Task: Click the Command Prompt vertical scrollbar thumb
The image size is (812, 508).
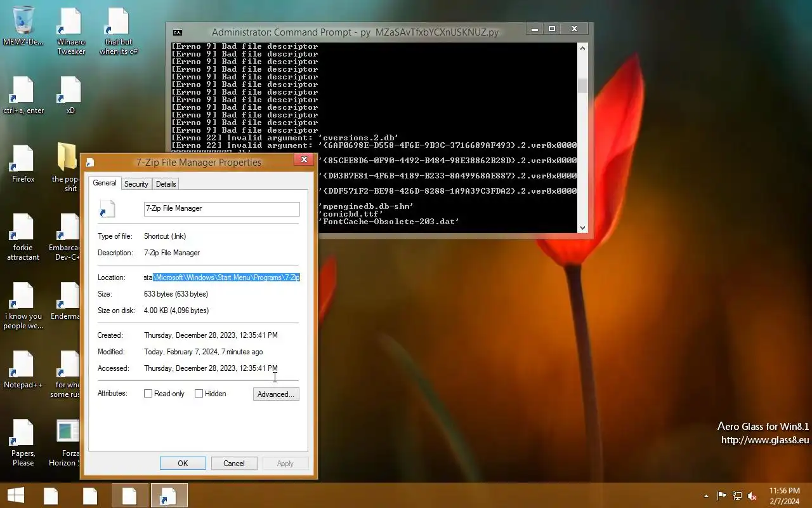Action: click(582, 86)
